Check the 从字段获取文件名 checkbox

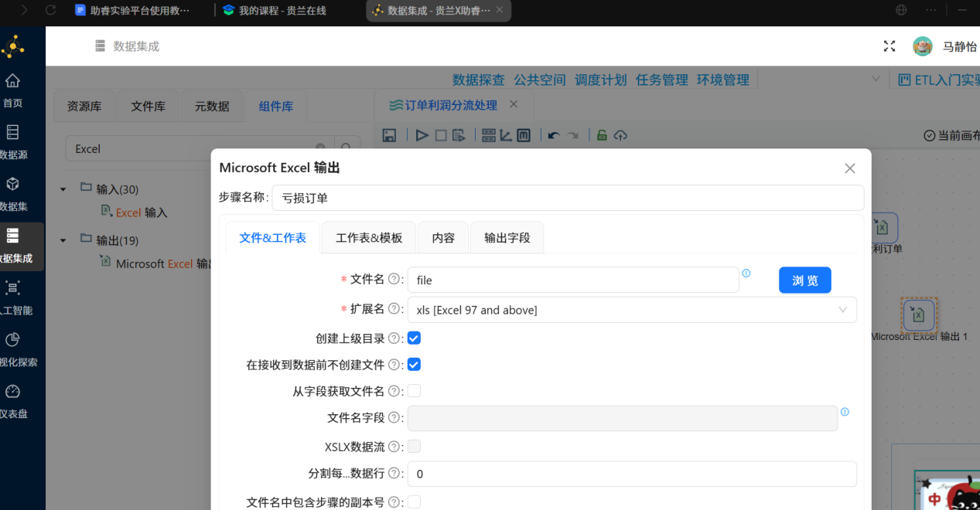[415, 391]
